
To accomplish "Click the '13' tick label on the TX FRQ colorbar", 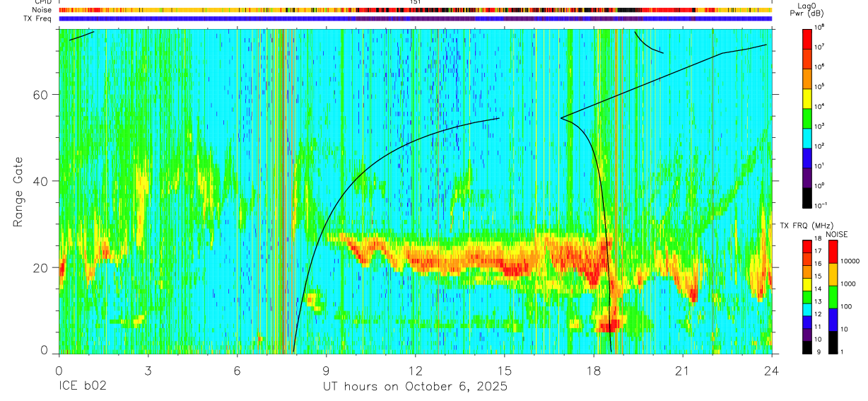I will [819, 302].
